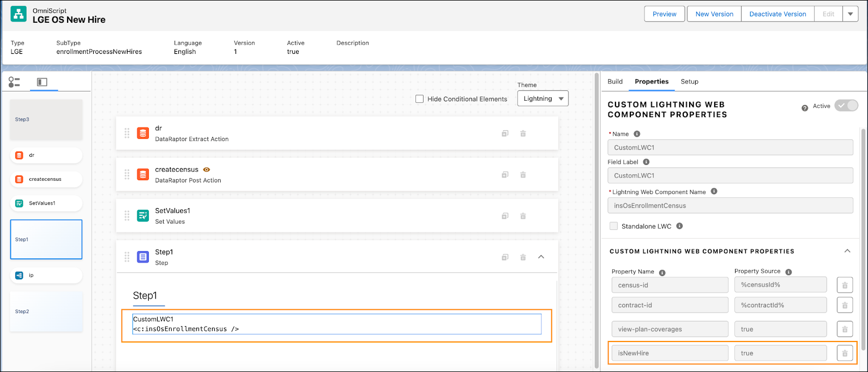Show info tooltip for Field Label
868x372 pixels.
[646, 162]
